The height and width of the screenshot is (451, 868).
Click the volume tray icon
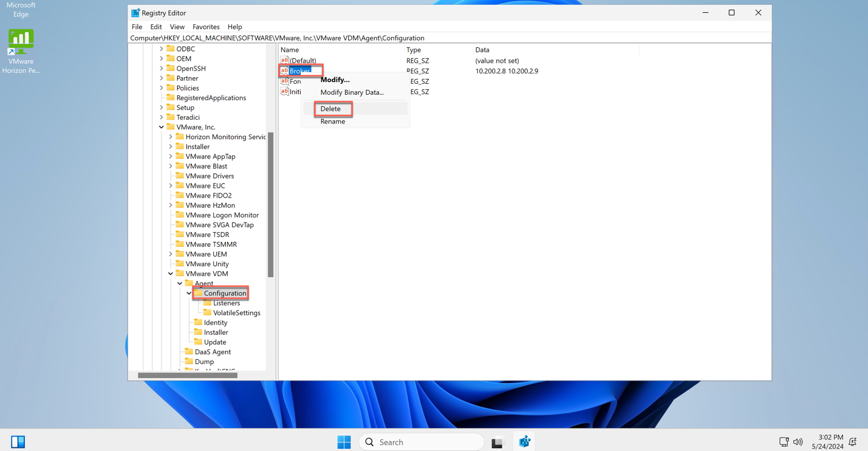[798, 442]
